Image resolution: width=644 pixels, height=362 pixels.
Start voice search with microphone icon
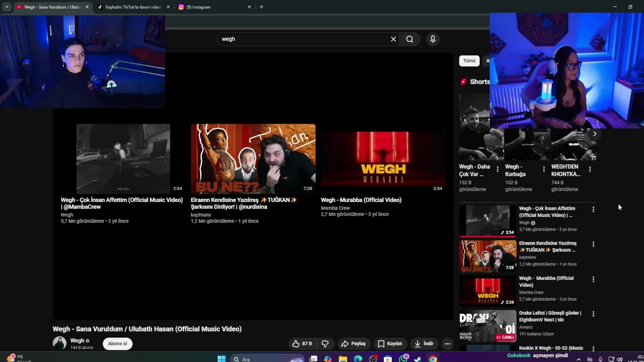tap(433, 39)
